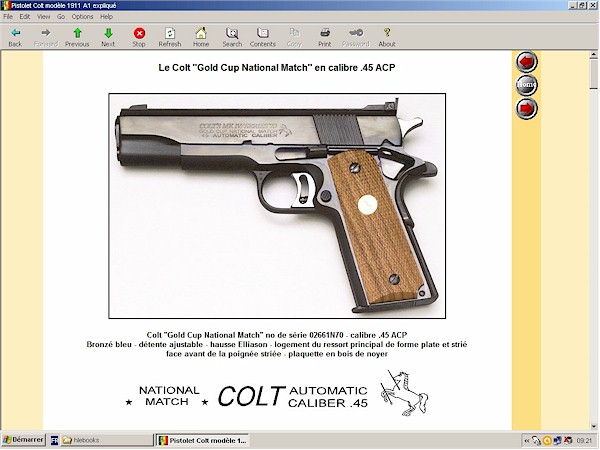Click caption text 'Bronzé bleu - détente ajustable'

[x=145, y=344]
